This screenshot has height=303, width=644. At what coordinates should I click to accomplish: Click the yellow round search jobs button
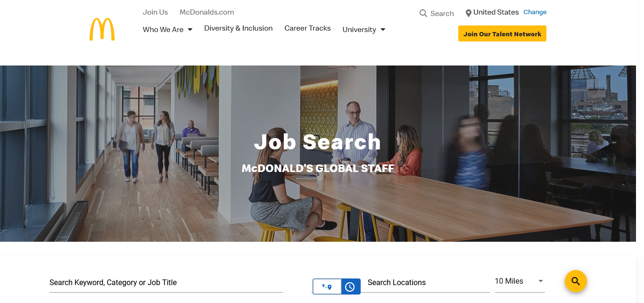tap(576, 281)
